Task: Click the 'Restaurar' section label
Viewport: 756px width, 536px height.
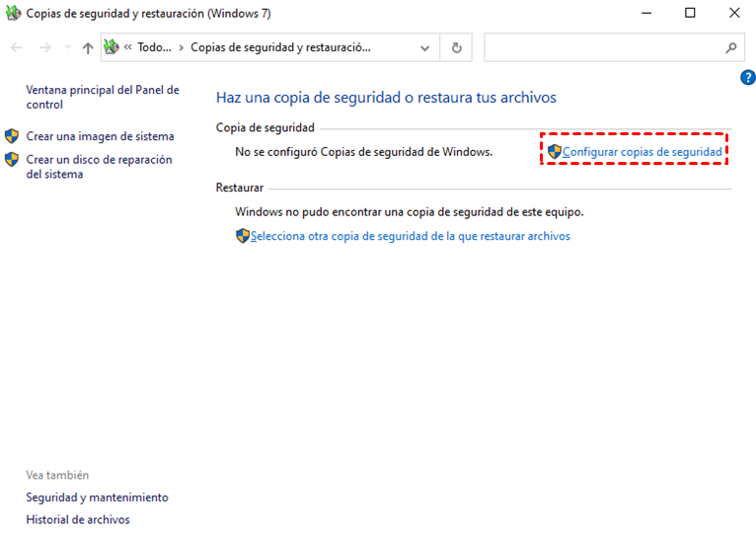Action: click(240, 188)
